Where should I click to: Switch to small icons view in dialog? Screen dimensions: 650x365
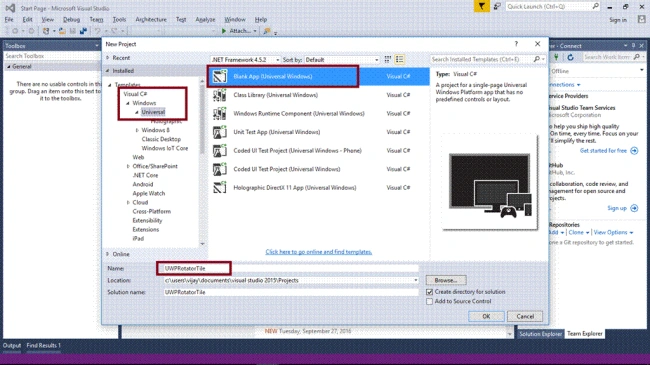click(x=388, y=60)
